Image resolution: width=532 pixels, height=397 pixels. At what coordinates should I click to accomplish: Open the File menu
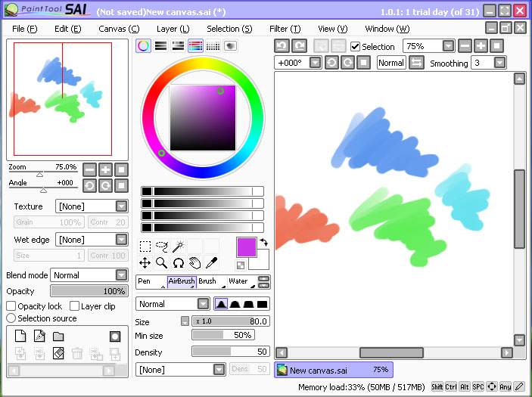click(25, 29)
